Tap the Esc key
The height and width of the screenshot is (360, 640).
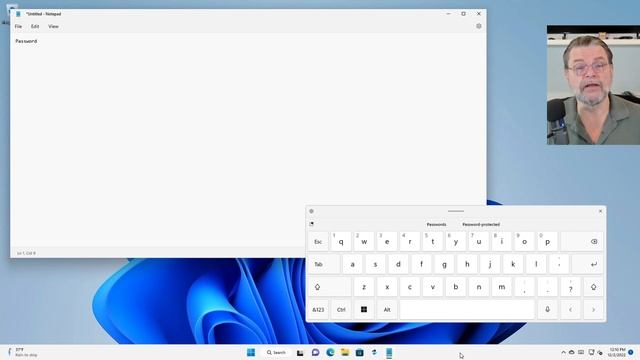(x=318, y=242)
